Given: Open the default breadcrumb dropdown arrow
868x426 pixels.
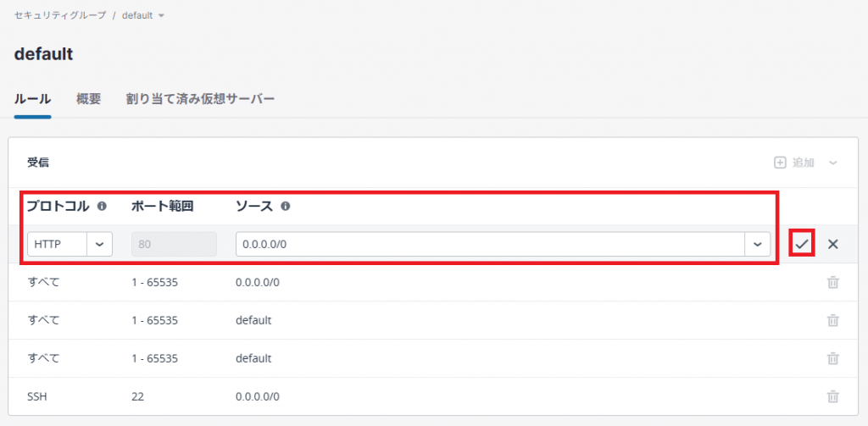Looking at the screenshot, I should pyautogui.click(x=161, y=16).
